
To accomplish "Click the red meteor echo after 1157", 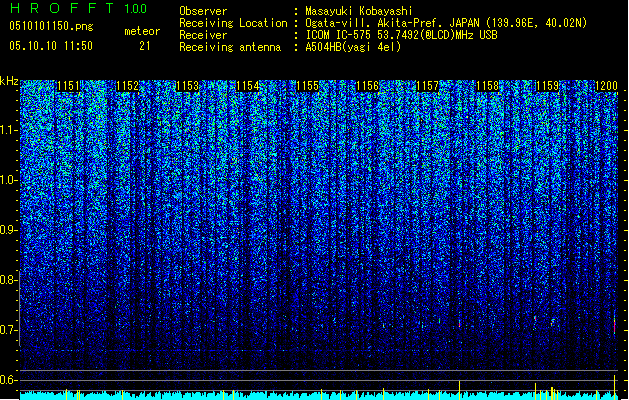I will tap(459, 323).
